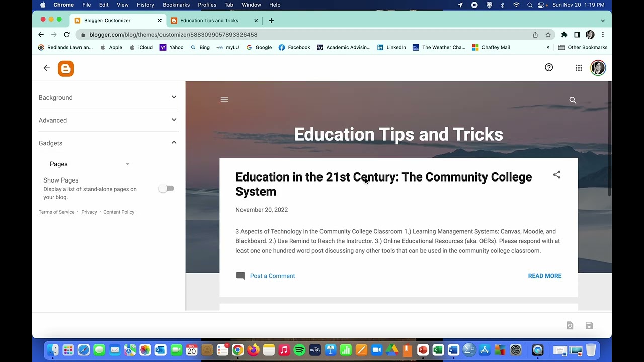This screenshot has width=644, height=362.
Task: Open Spotify from the Dock
Action: click(x=299, y=350)
